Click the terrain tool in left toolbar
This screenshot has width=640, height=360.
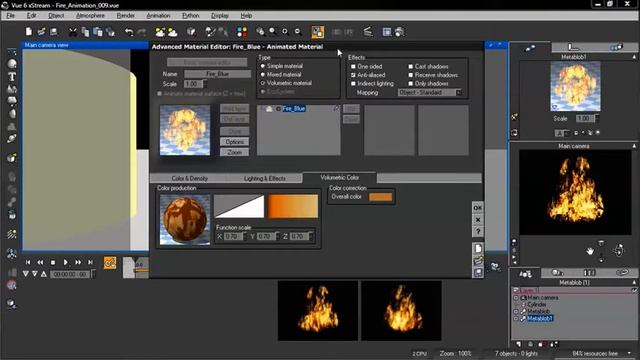[x=12, y=88]
